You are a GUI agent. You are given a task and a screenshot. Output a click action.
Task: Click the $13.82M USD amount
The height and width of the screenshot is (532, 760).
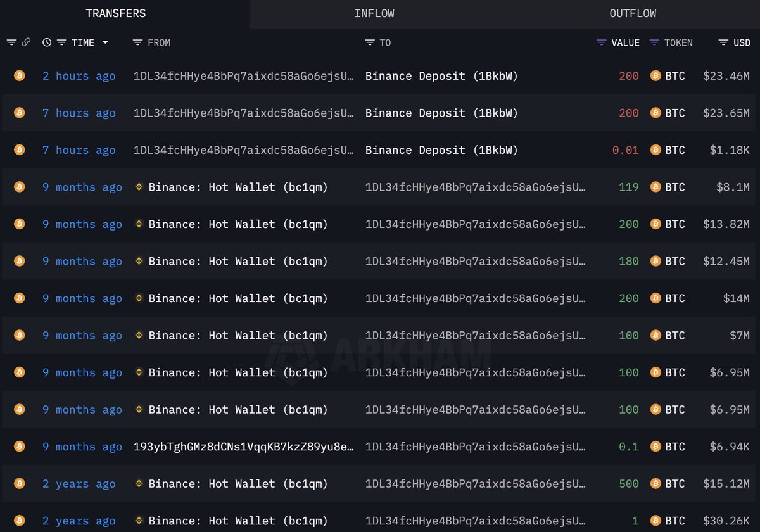[726, 224]
